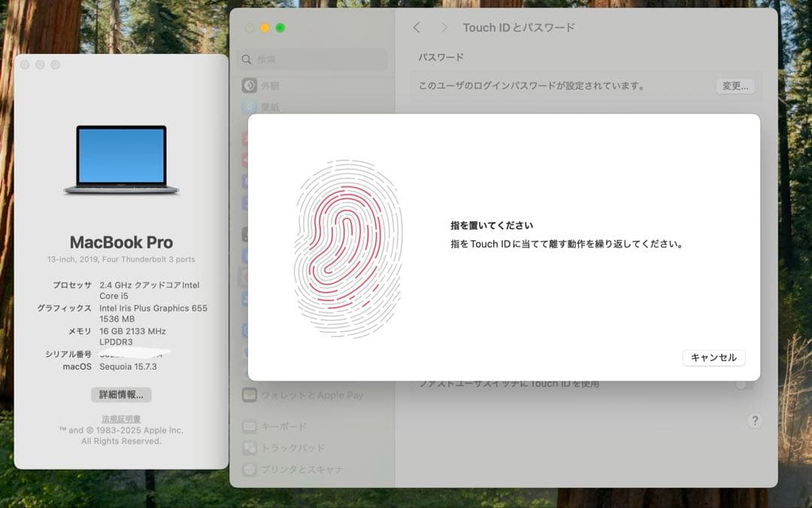Click the help question-mark icon
The width and height of the screenshot is (812, 508).
pyautogui.click(x=755, y=421)
